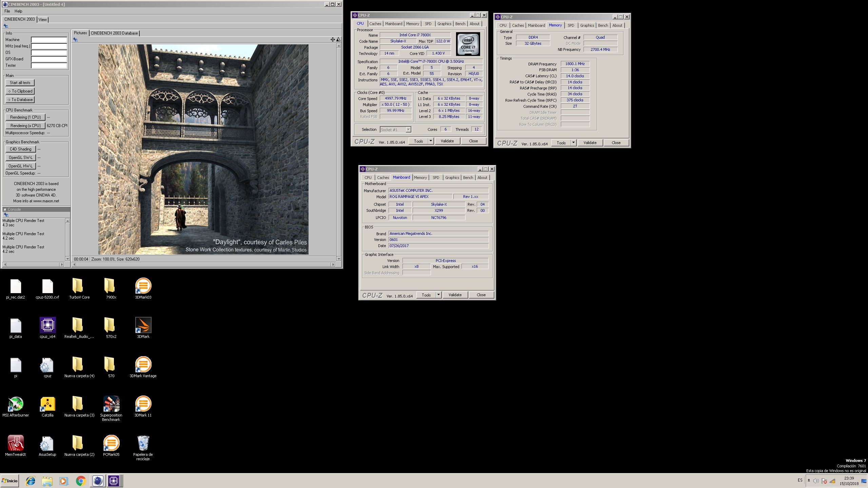Click the Rendering (x CPU) button

[25, 126]
